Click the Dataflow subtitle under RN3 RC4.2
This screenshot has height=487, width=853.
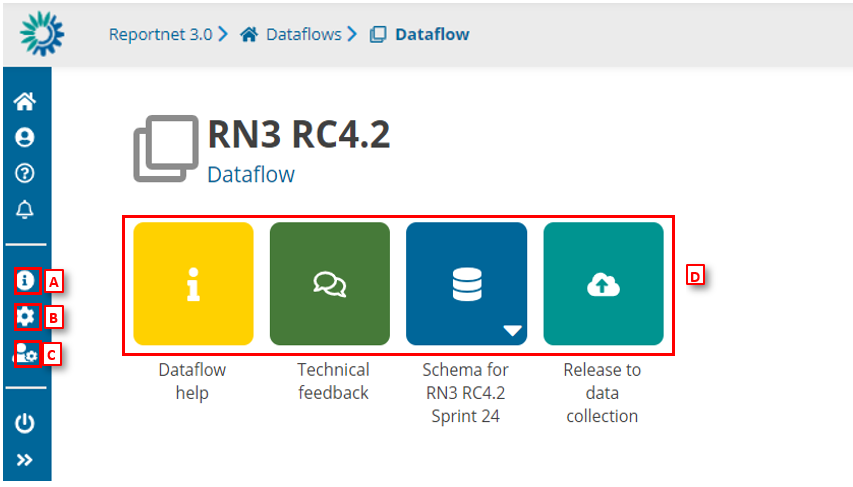tap(251, 174)
